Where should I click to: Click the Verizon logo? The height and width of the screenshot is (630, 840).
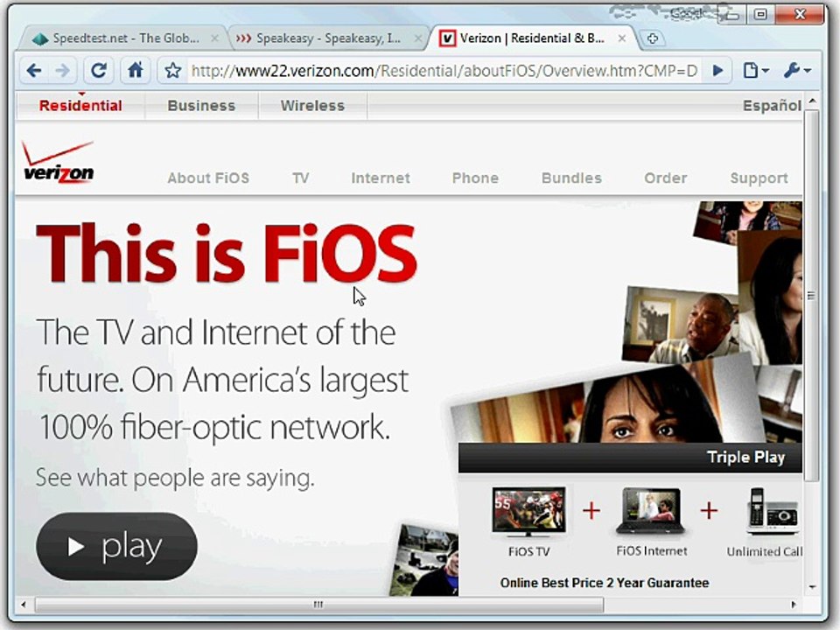(x=59, y=162)
